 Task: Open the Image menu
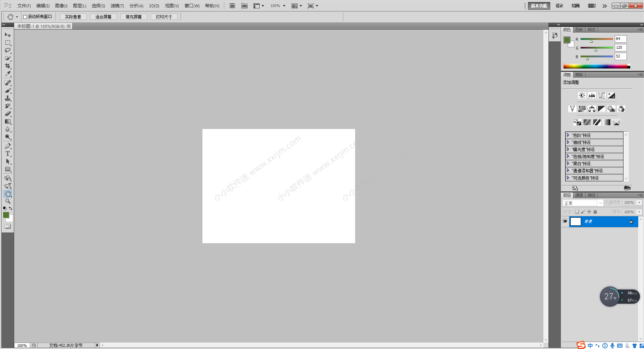pyautogui.click(x=61, y=6)
